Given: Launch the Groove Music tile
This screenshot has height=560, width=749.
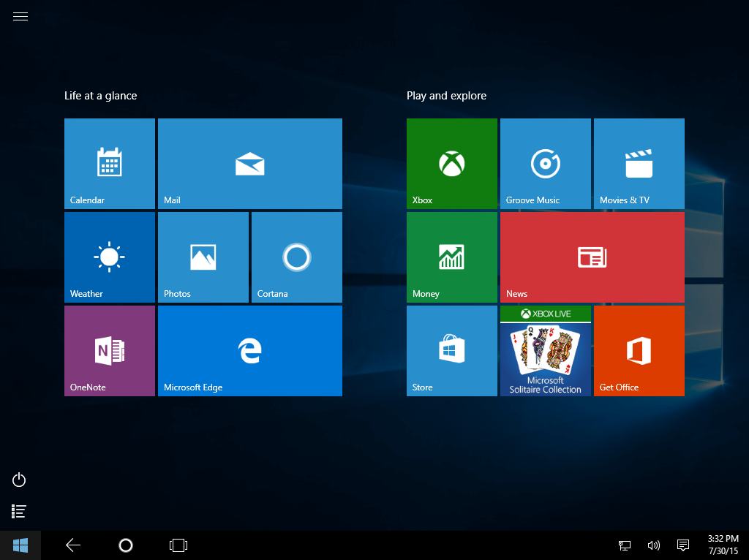Looking at the screenshot, I should click(x=546, y=164).
